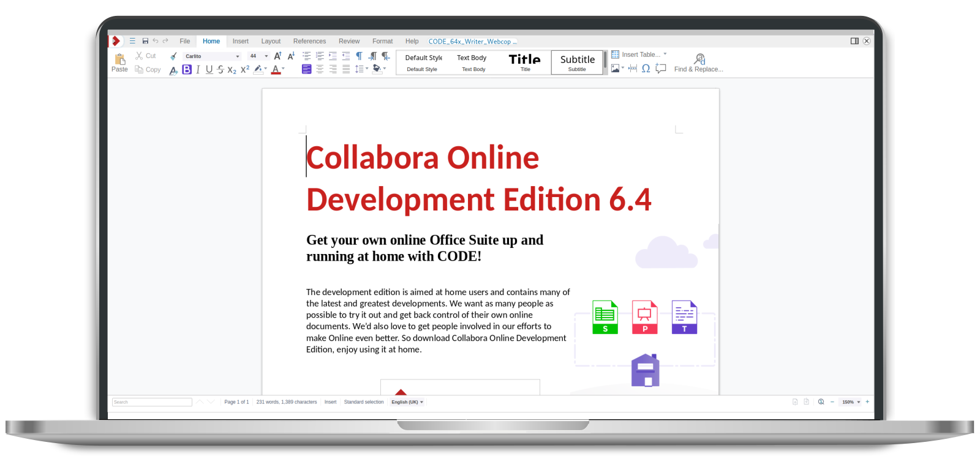Increase paragraph indent
The image size is (980, 470).
click(x=333, y=56)
